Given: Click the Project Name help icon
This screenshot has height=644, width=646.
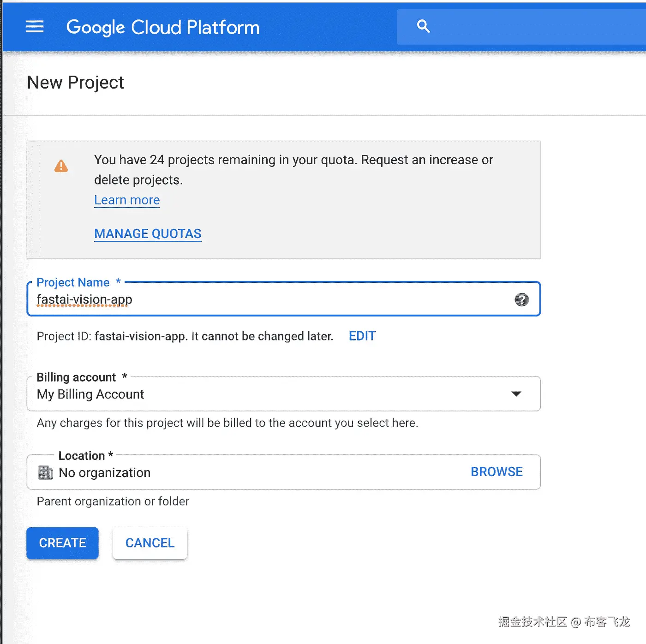Looking at the screenshot, I should point(521,300).
